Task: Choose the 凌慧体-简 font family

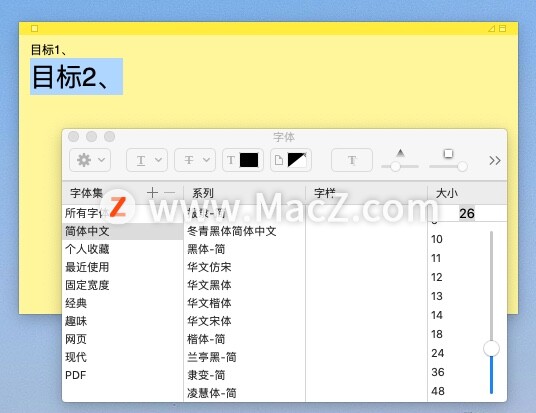Action: 244,393
